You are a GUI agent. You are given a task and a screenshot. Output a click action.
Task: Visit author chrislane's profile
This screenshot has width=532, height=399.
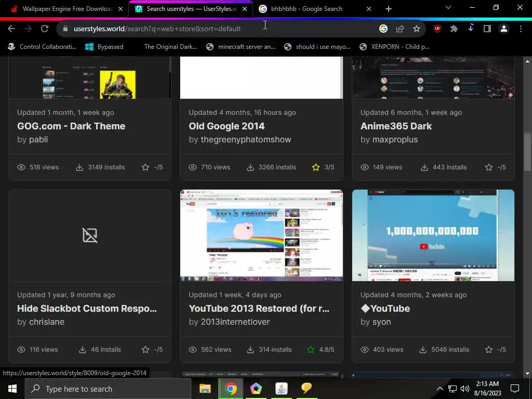tap(46, 322)
